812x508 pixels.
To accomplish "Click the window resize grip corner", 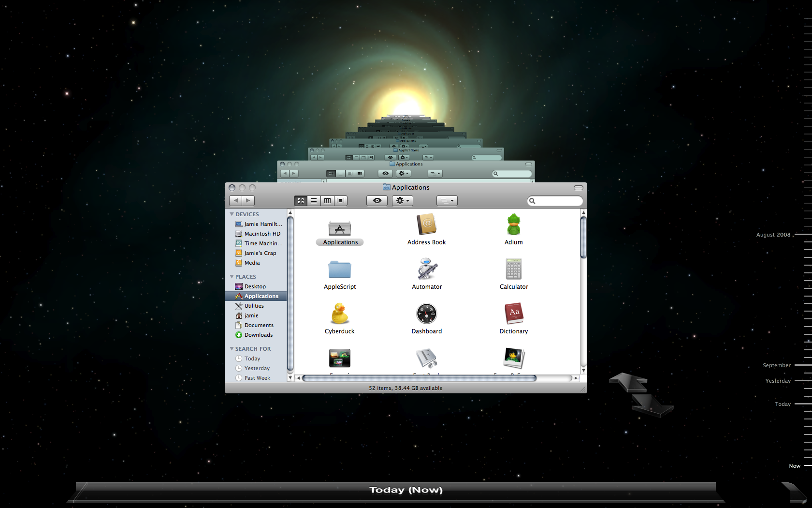I will click(x=583, y=389).
